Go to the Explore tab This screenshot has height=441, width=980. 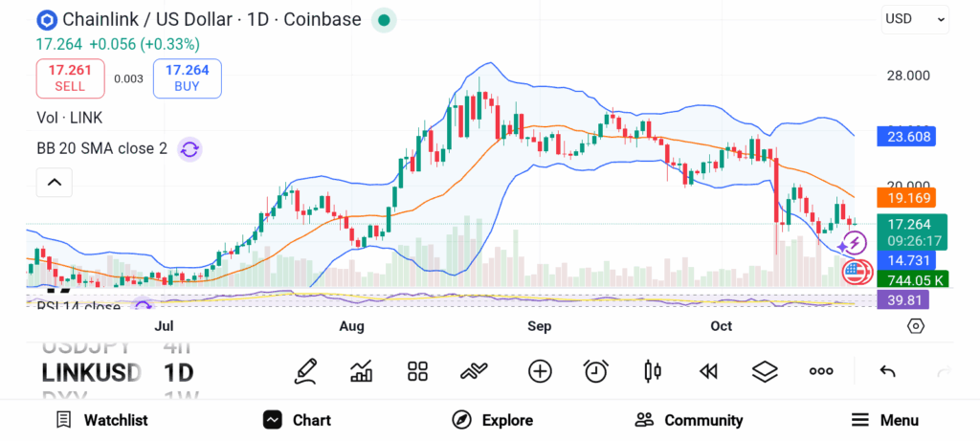click(492, 420)
